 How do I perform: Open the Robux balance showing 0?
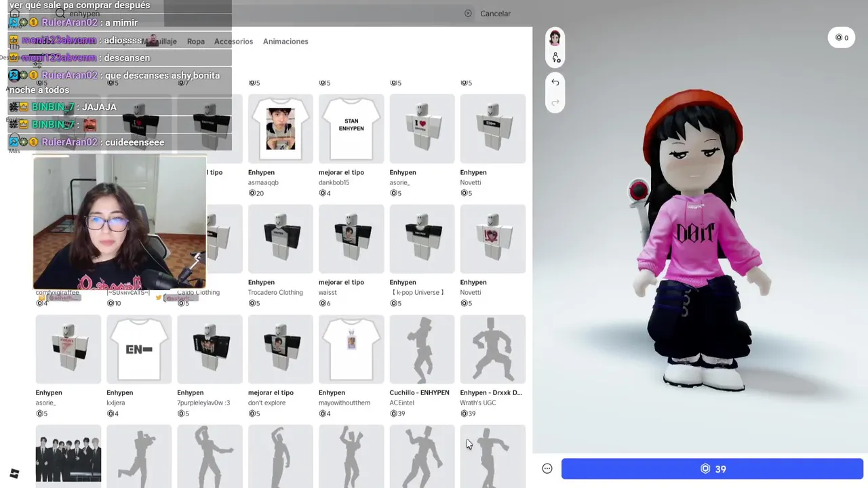tap(842, 38)
